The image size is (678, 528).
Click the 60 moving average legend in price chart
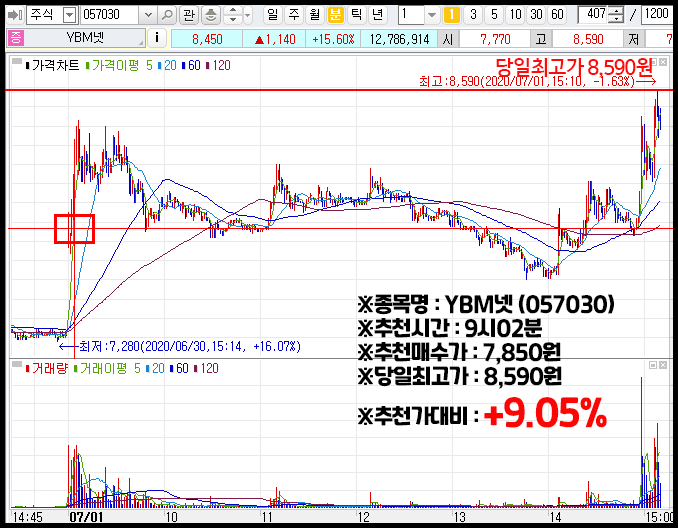(x=191, y=65)
